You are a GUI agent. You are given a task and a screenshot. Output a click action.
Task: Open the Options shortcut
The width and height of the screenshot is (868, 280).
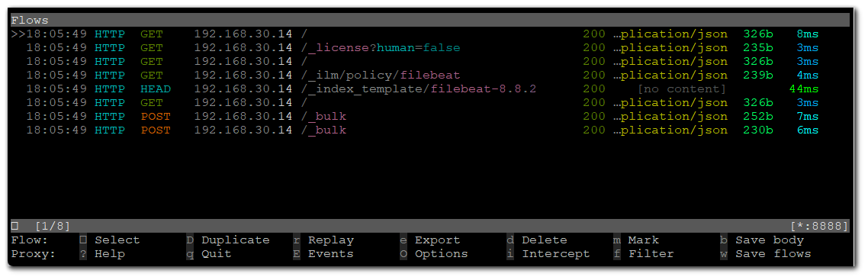tap(441, 254)
